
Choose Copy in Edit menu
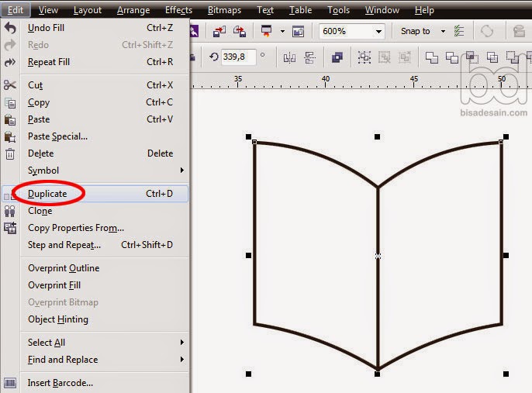[x=95, y=102]
